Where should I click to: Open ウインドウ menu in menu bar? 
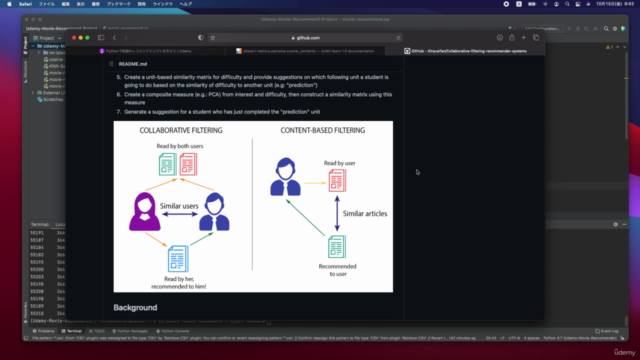point(162,4)
